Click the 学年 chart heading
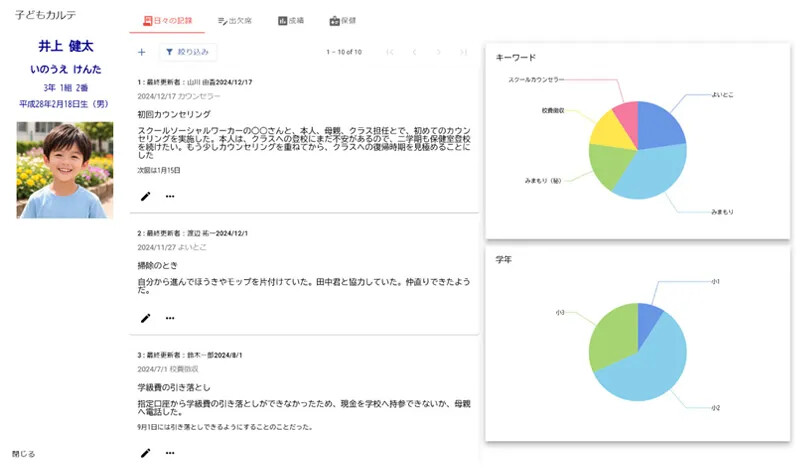Viewport: 800px width, 470px height. pos(504,260)
